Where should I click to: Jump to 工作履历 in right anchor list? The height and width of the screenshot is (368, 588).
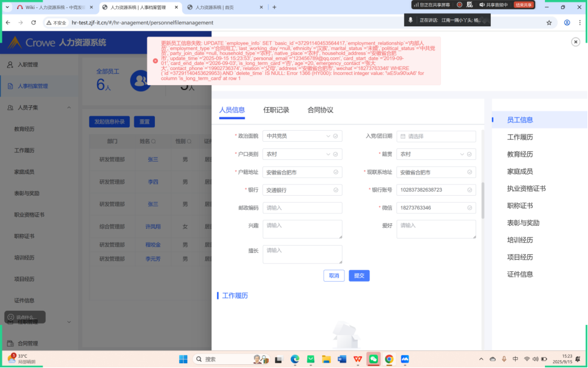(x=520, y=137)
